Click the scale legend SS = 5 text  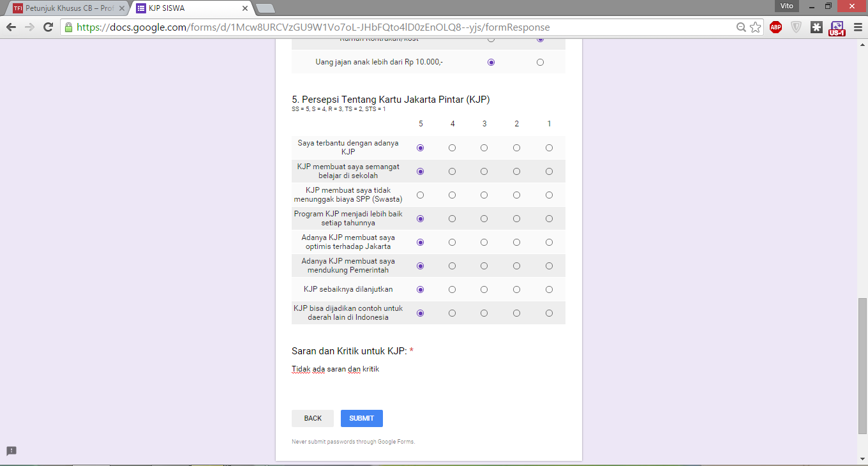point(338,109)
